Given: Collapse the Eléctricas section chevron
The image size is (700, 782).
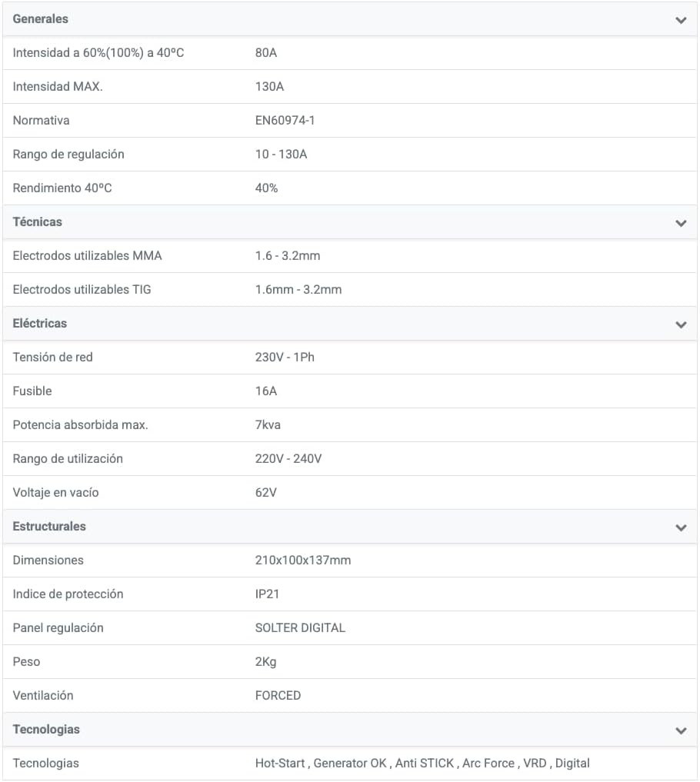Looking at the screenshot, I should pyautogui.click(x=681, y=324).
